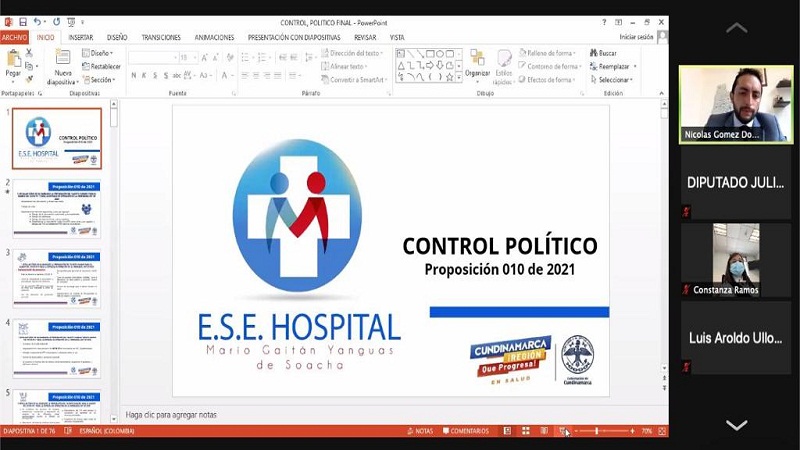The image size is (800, 450).
Task: Toggle NOTAS pane in status bar
Action: [420, 431]
